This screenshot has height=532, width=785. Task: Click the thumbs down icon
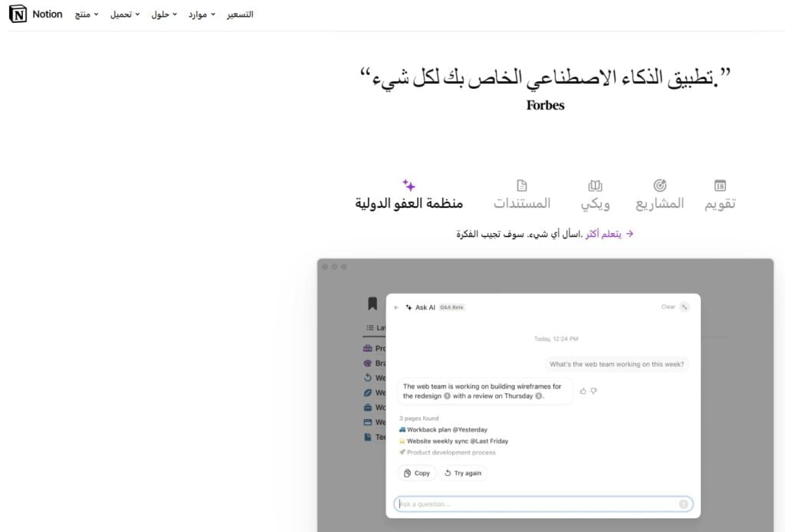(x=593, y=391)
